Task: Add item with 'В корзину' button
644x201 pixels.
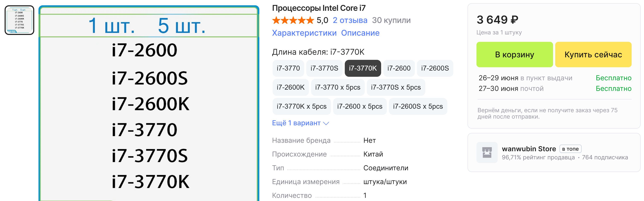Action: pos(514,55)
